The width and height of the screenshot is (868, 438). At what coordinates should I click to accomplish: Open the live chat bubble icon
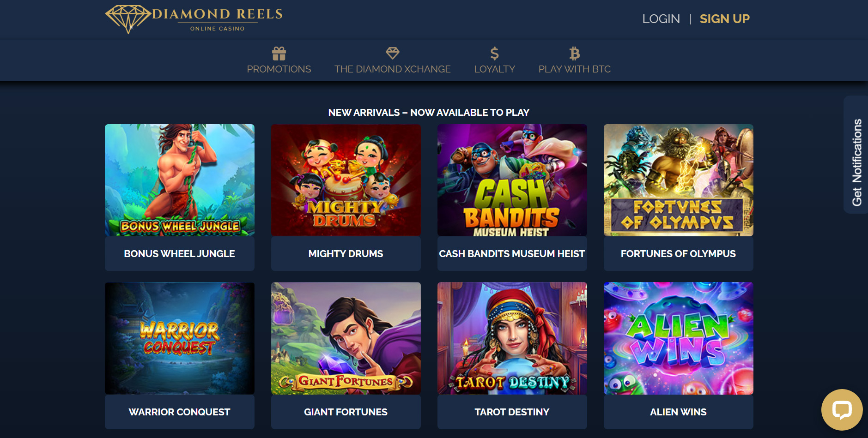[842, 410]
